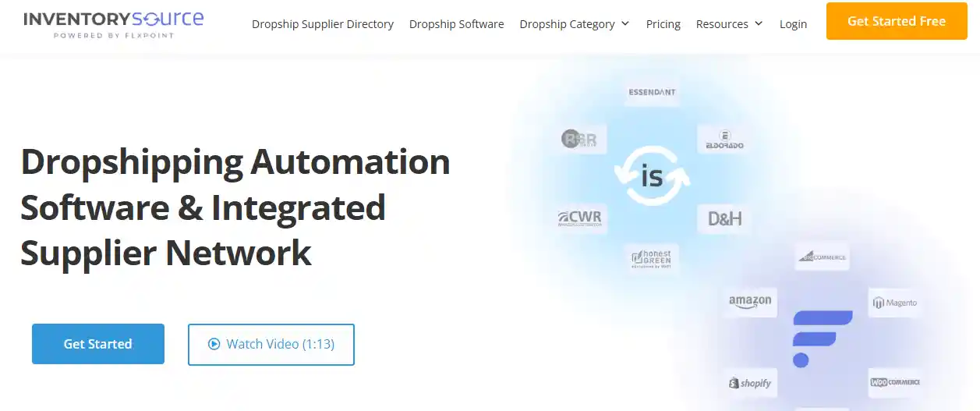Open Dropship Supplier Directory link
Image resolution: width=980 pixels, height=411 pixels.
coord(323,24)
